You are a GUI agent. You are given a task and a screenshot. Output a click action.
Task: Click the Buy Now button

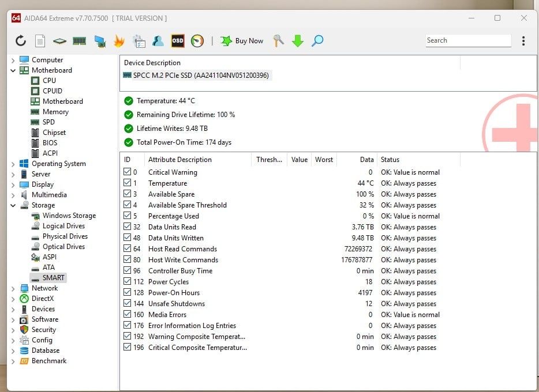[242, 41]
